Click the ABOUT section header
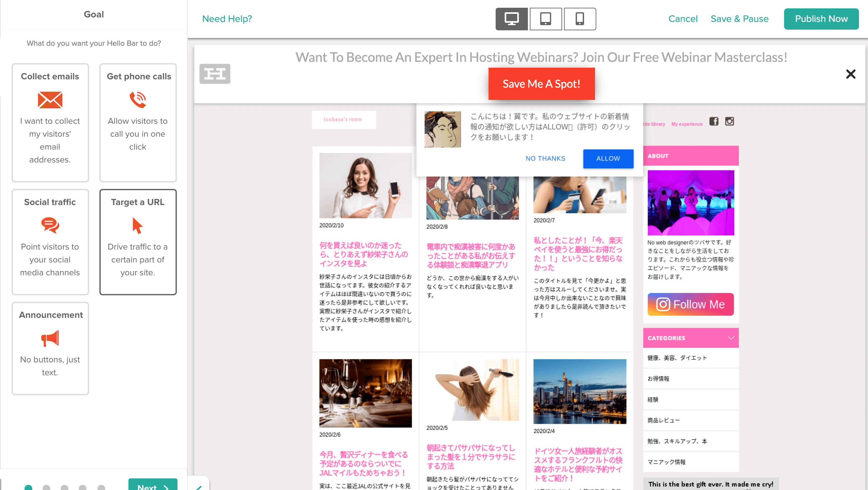 click(691, 156)
